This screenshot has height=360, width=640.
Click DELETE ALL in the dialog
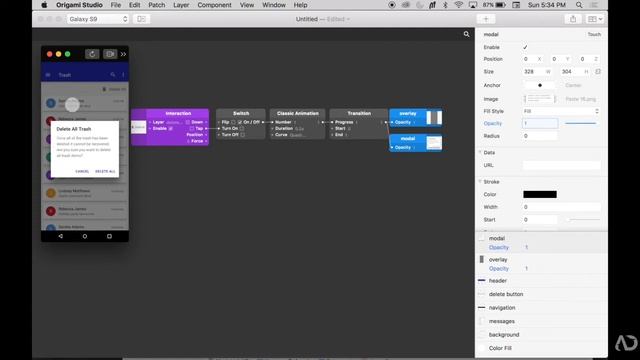pos(105,171)
